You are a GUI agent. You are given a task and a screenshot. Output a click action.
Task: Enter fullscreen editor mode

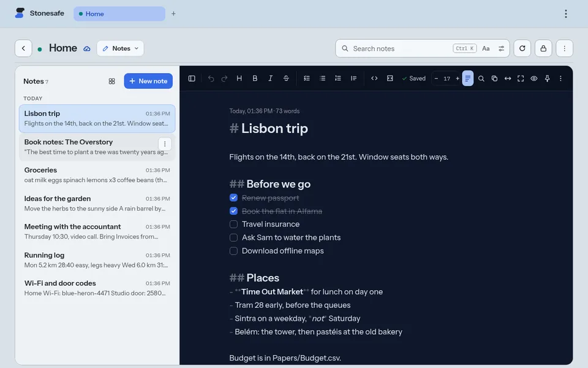point(521,79)
